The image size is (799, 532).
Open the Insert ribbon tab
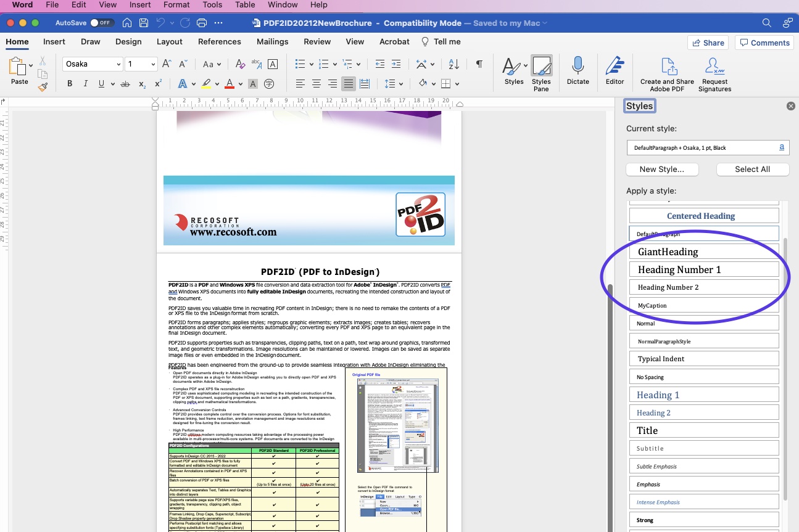[x=54, y=41]
